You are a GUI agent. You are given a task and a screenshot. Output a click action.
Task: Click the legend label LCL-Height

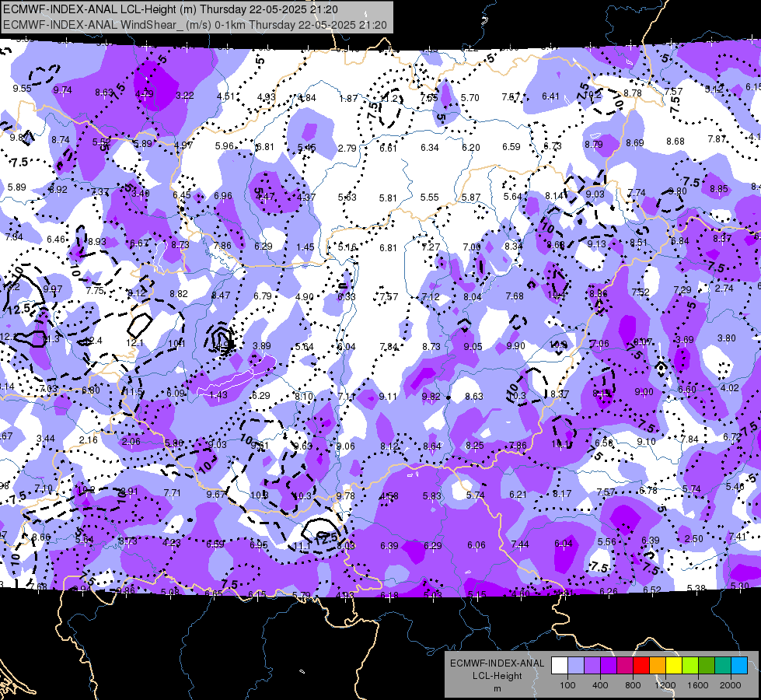pyautogui.click(x=497, y=676)
